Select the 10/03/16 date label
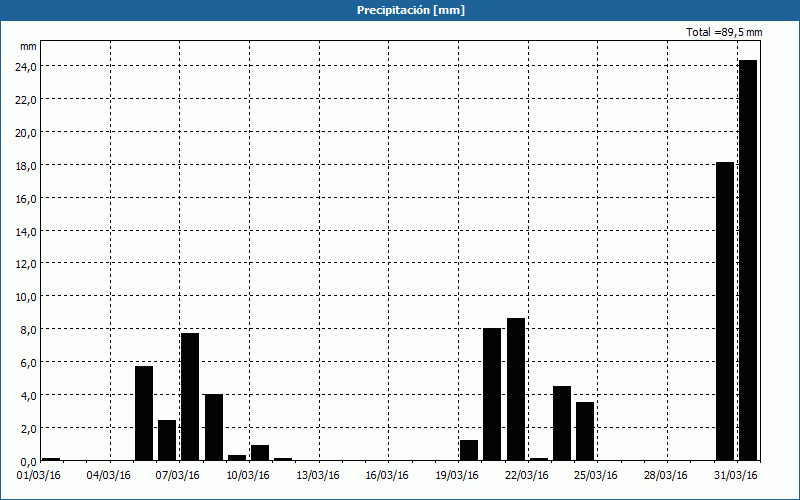Screen dimensions: 800x500 coord(247,476)
